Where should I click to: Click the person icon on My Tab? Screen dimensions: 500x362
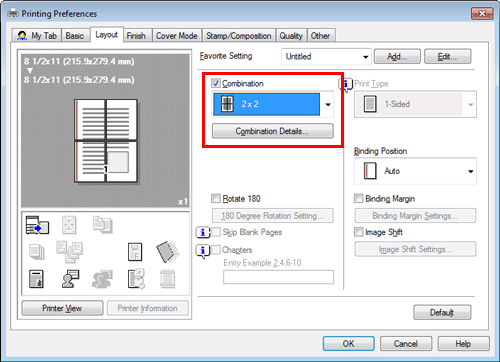tap(22, 36)
